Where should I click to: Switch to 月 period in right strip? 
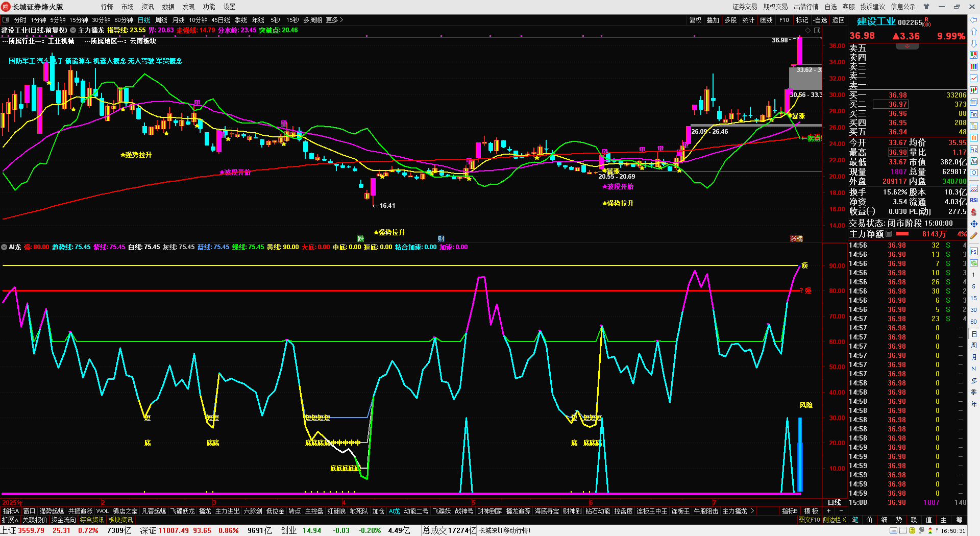point(973,357)
